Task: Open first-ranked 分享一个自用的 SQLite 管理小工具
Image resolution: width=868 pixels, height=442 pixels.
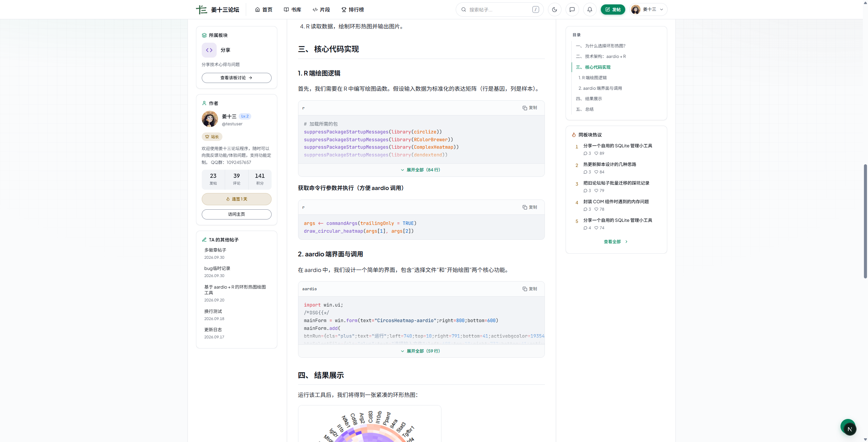Action: pos(618,146)
